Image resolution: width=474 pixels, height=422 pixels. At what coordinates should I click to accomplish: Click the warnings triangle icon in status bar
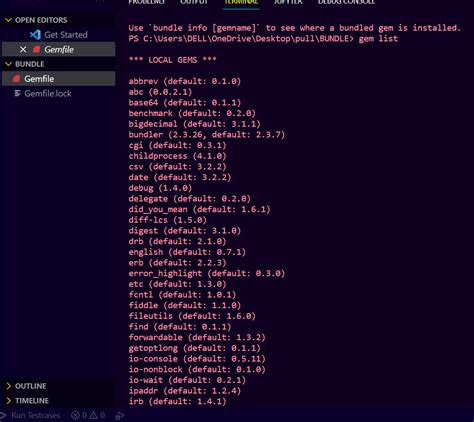point(94,415)
